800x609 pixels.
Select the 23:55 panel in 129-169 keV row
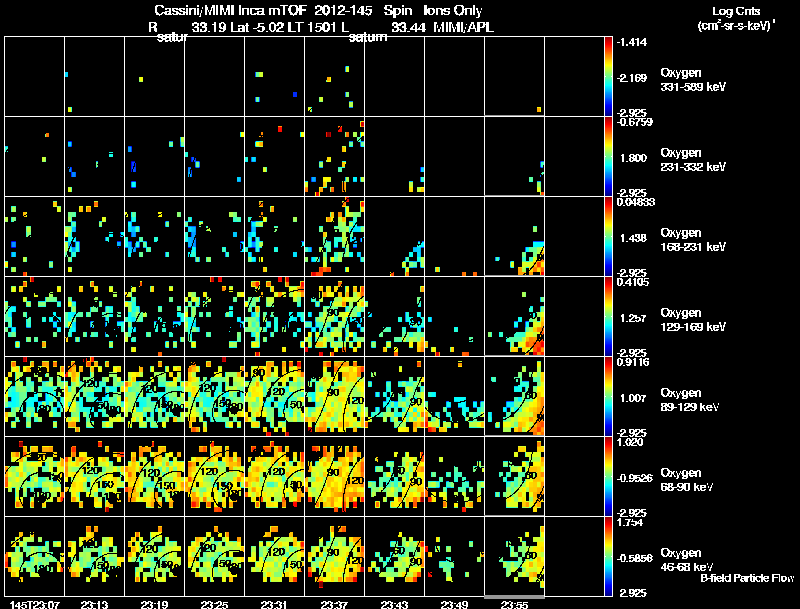click(x=515, y=316)
